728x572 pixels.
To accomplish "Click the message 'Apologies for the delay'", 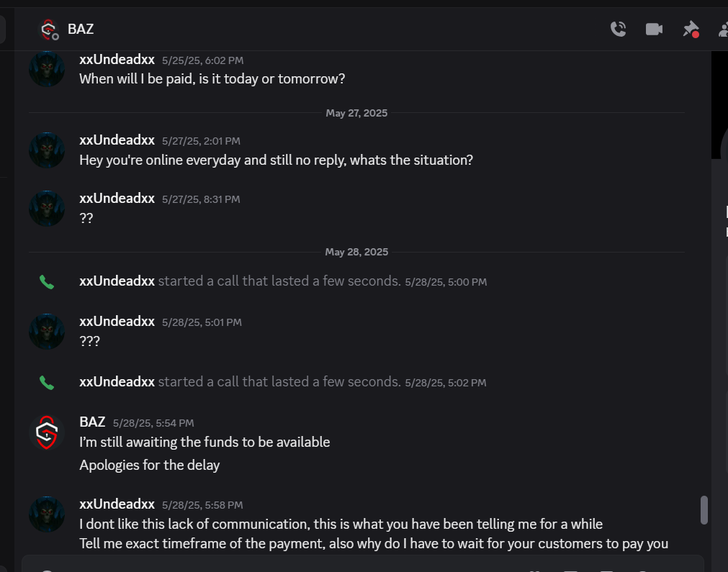I will [x=150, y=465].
